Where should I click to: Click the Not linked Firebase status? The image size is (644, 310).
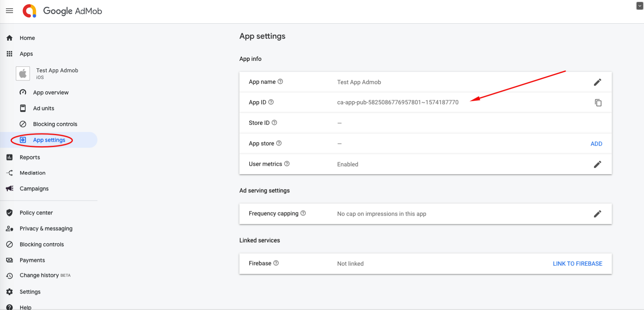[x=350, y=264]
